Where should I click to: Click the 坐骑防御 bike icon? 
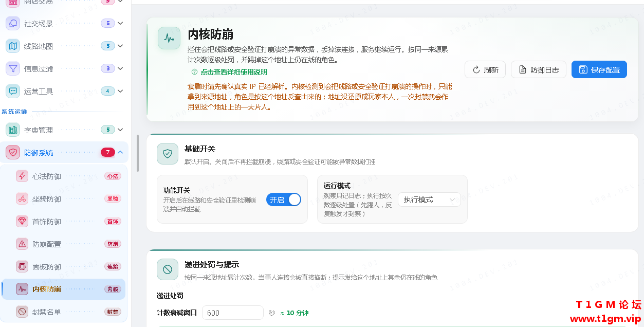22,198
